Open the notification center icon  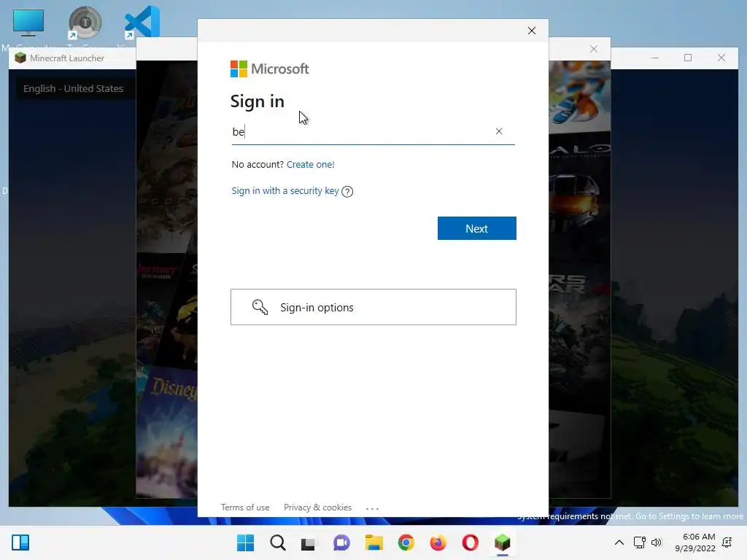click(x=727, y=542)
